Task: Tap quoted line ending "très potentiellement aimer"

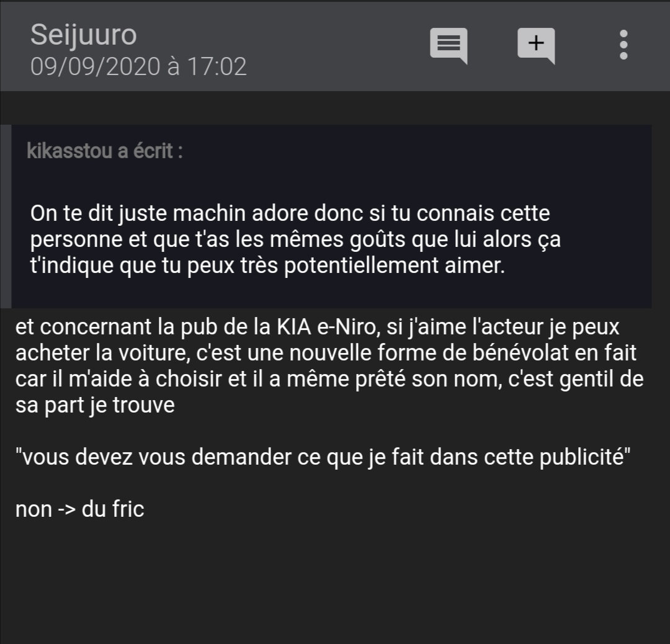Action: [268, 267]
